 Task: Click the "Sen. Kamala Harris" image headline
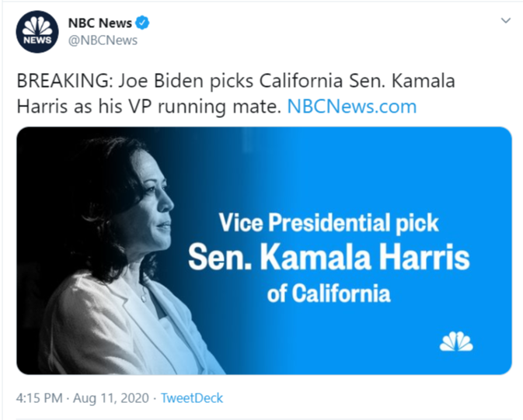tap(329, 257)
